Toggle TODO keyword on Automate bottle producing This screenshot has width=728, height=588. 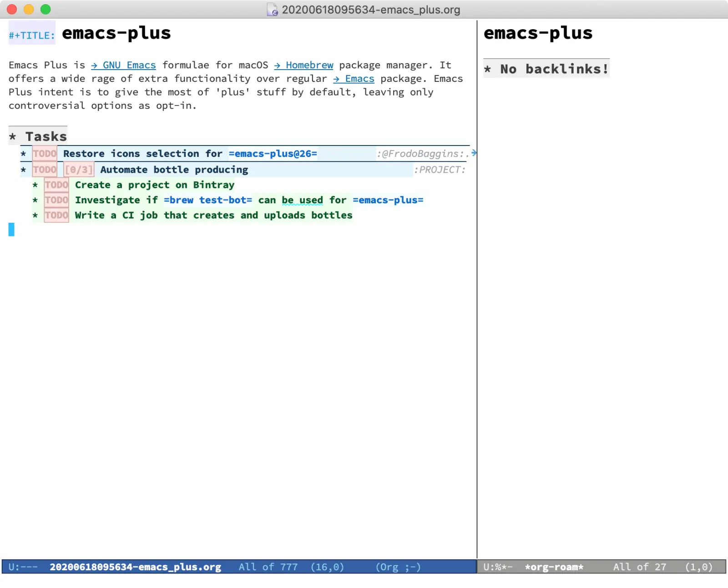[x=45, y=170]
